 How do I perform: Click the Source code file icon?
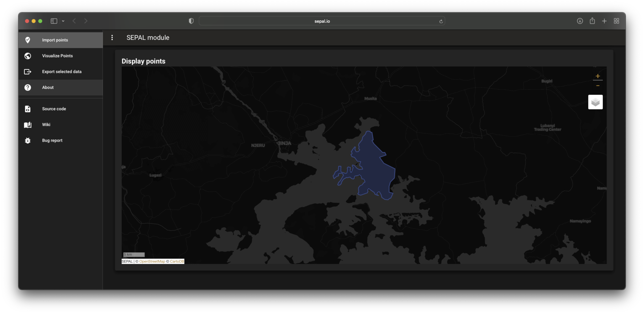(28, 109)
